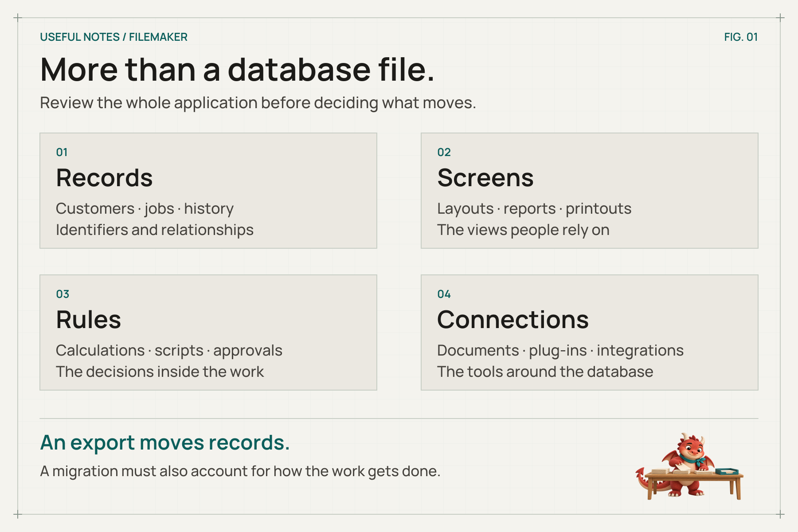Click the 'USEFUL NOTES / FILEMAKER' header label
The image size is (798, 532).
(x=113, y=37)
